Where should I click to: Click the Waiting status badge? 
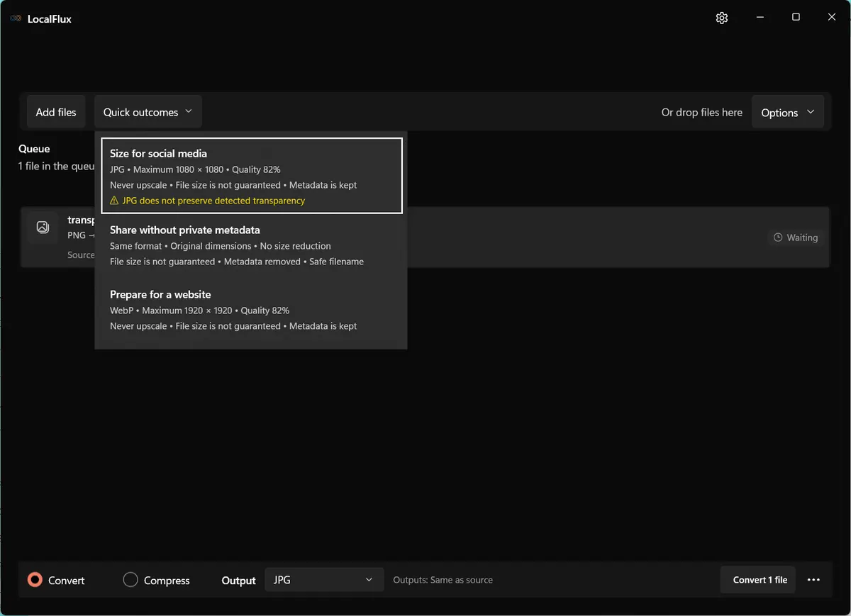(796, 237)
